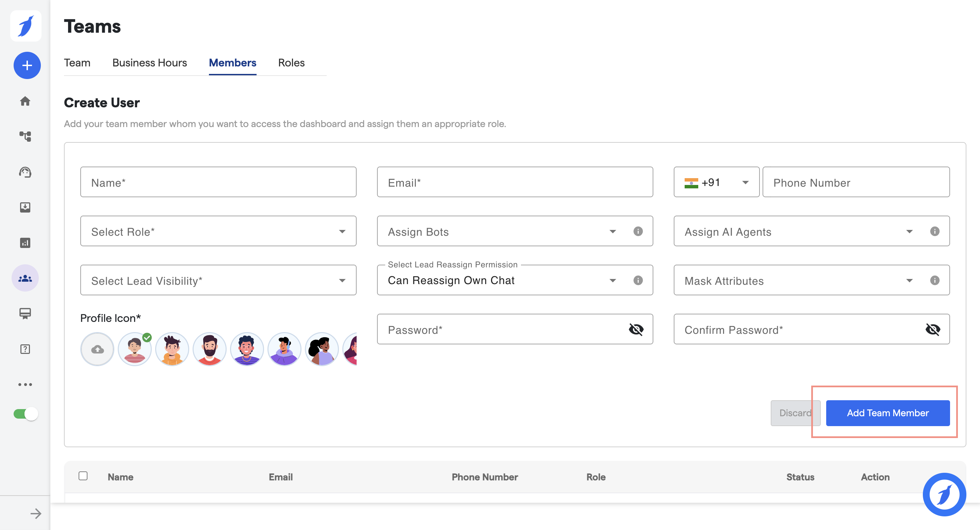Click the Mask Attributes info icon
The image size is (980, 530).
coord(934,280)
